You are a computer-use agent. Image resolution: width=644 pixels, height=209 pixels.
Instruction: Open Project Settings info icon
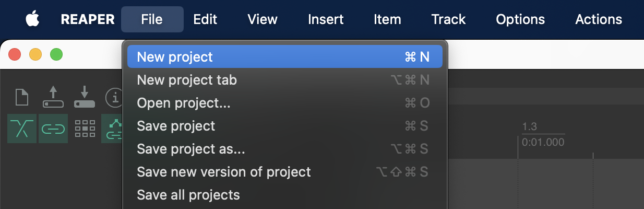(113, 97)
